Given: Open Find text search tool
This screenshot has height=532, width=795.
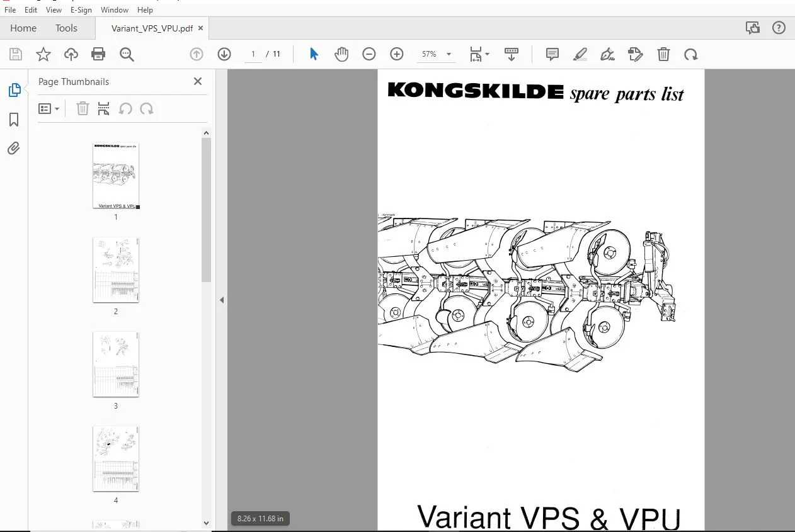Looking at the screenshot, I should [127, 54].
